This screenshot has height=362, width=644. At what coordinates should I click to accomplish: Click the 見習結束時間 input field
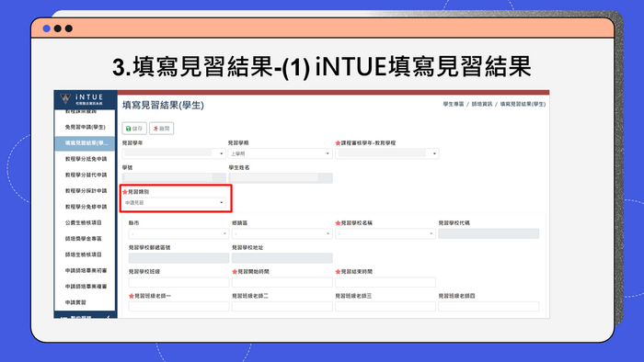coord(385,282)
